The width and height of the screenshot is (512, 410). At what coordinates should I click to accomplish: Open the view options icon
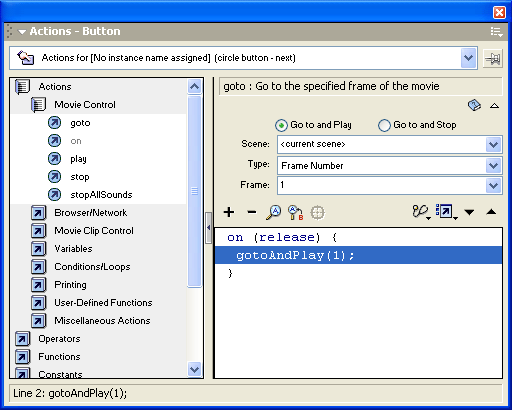pyautogui.click(x=446, y=212)
